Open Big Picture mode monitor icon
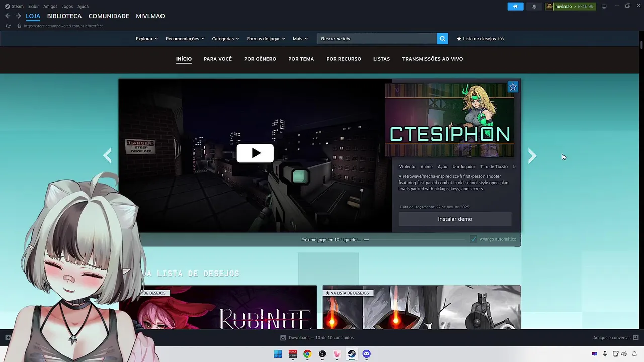The image size is (644, 362). pos(604,7)
